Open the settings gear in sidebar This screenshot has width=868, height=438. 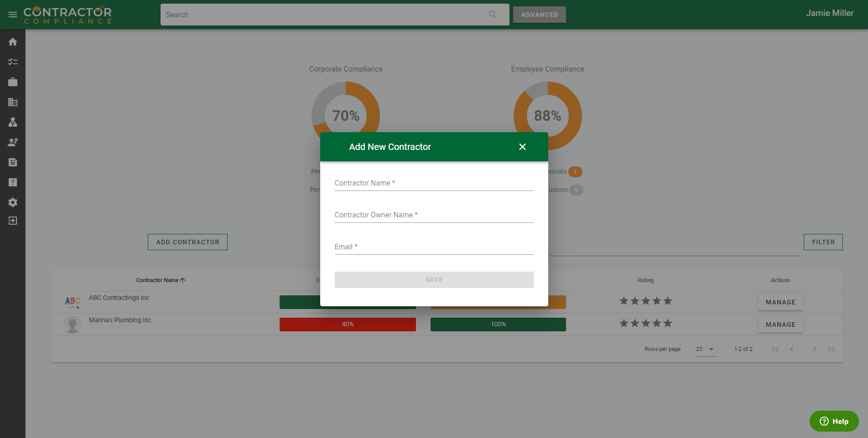coord(13,202)
